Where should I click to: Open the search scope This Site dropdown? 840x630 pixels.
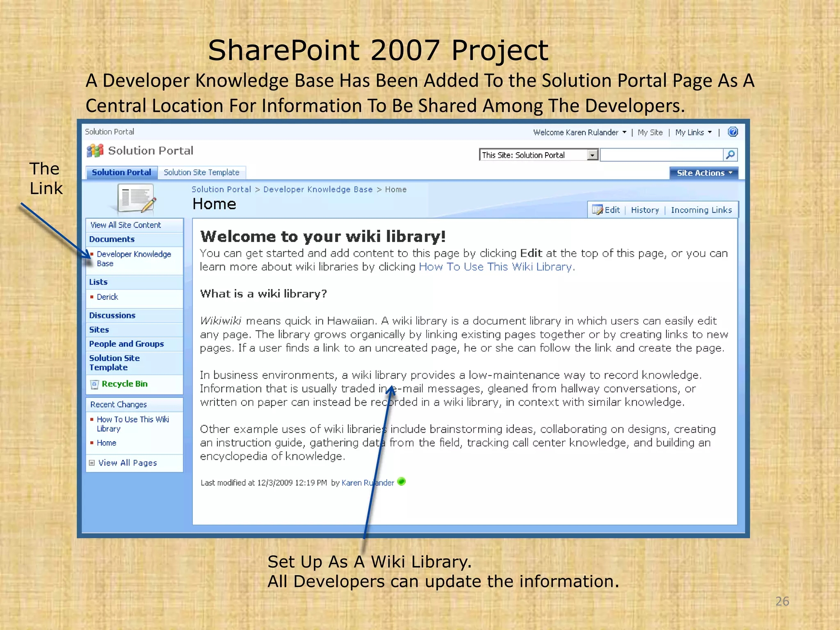(x=539, y=155)
